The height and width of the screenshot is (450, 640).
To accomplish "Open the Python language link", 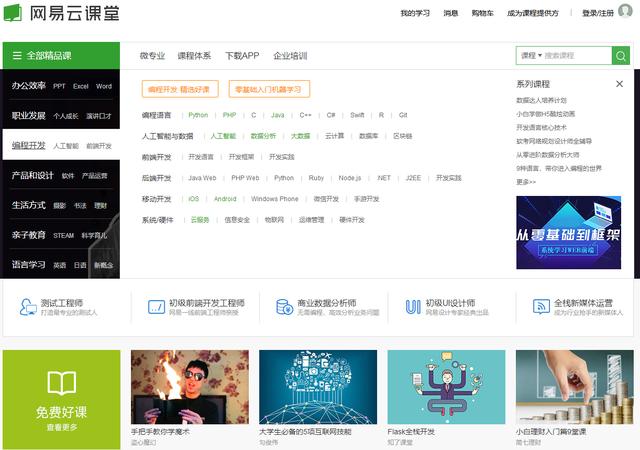I will coord(198,115).
